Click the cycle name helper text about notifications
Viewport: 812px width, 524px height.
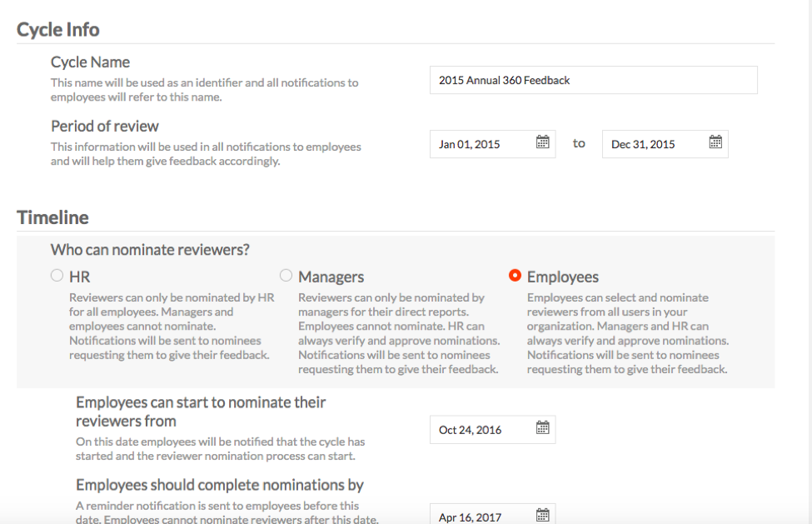pyautogui.click(x=205, y=90)
